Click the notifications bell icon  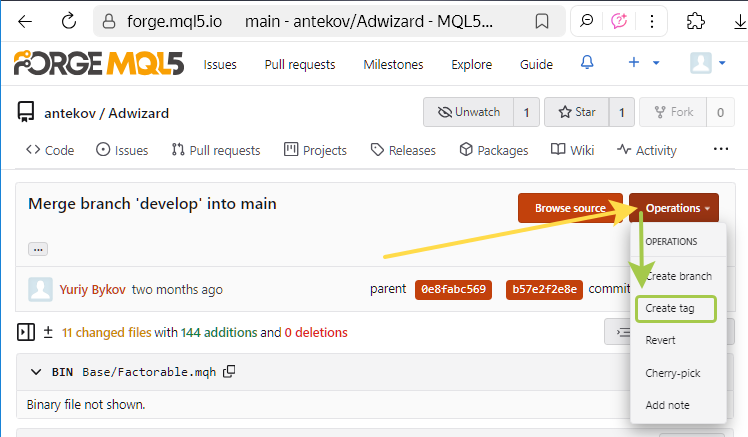[x=587, y=63]
